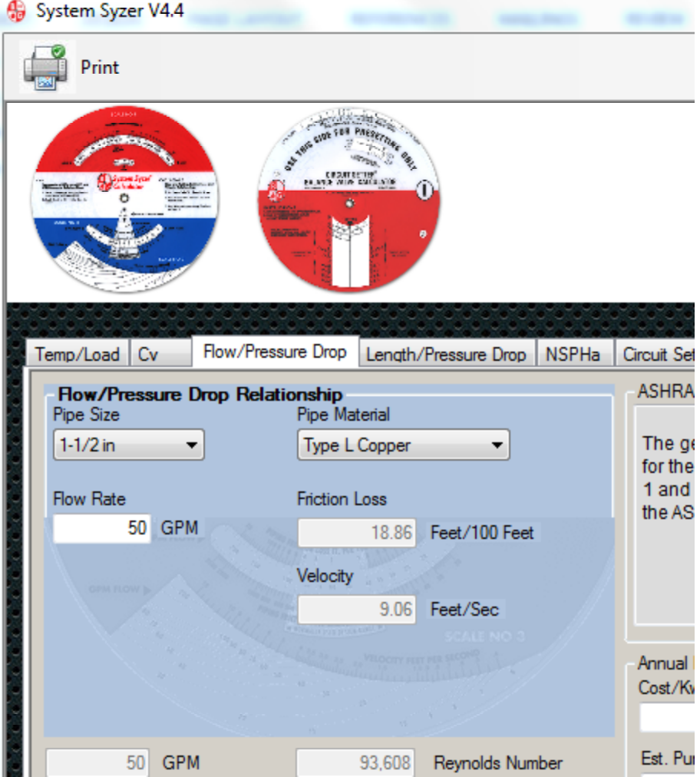Click the Velocity value field

[356, 610]
